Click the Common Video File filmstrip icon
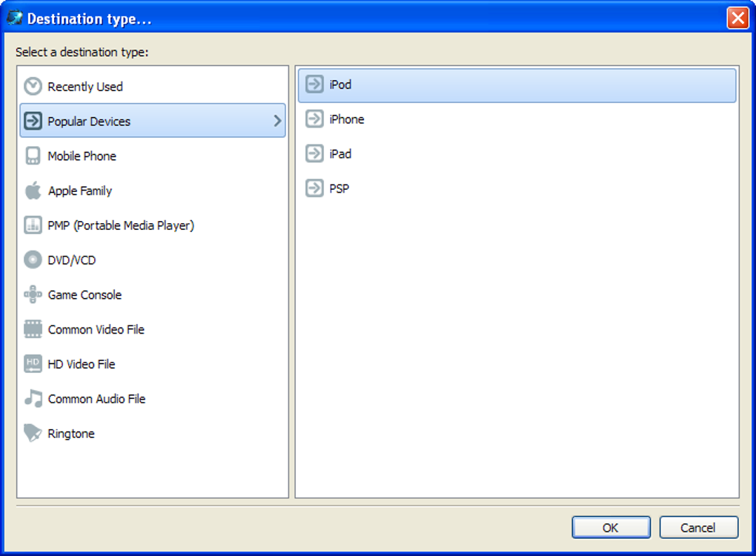The image size is (756, 556). coord(33,329)
